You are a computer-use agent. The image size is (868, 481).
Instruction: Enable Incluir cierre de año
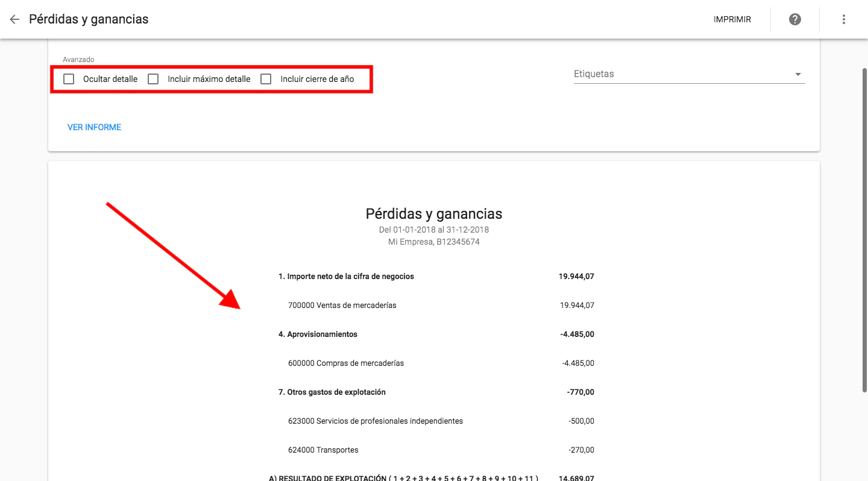(266, 78)
